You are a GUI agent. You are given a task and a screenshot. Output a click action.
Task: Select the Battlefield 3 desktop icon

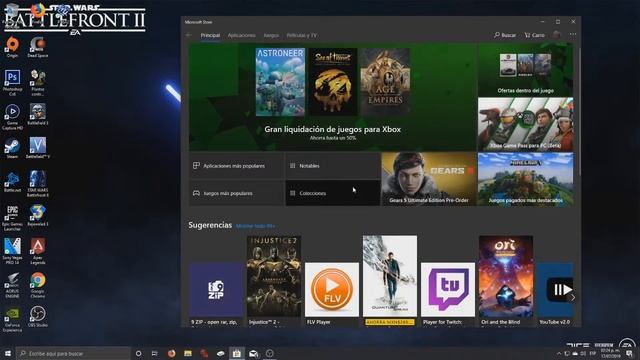38,114
